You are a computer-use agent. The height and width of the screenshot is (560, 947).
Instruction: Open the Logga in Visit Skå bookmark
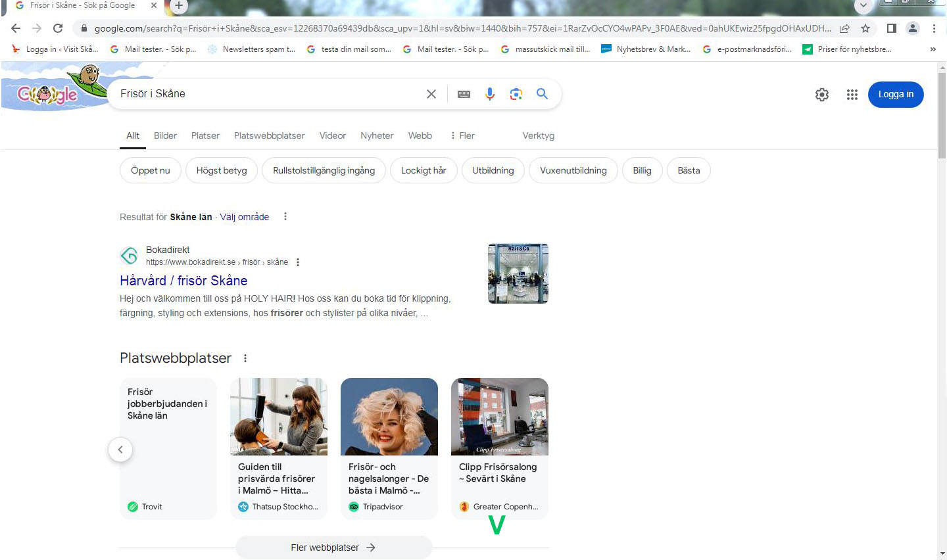[x=56, y=49]
